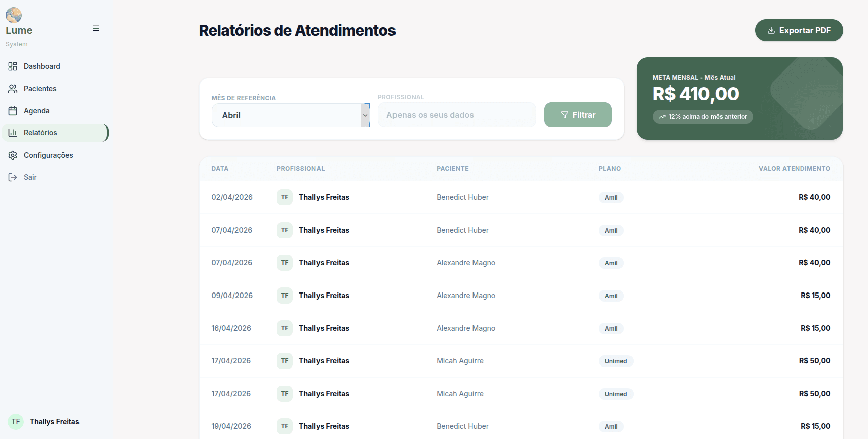The width and height of the screenshot is (868, 439).
Task: Select the Relatórios menu item
Action: 55,133
